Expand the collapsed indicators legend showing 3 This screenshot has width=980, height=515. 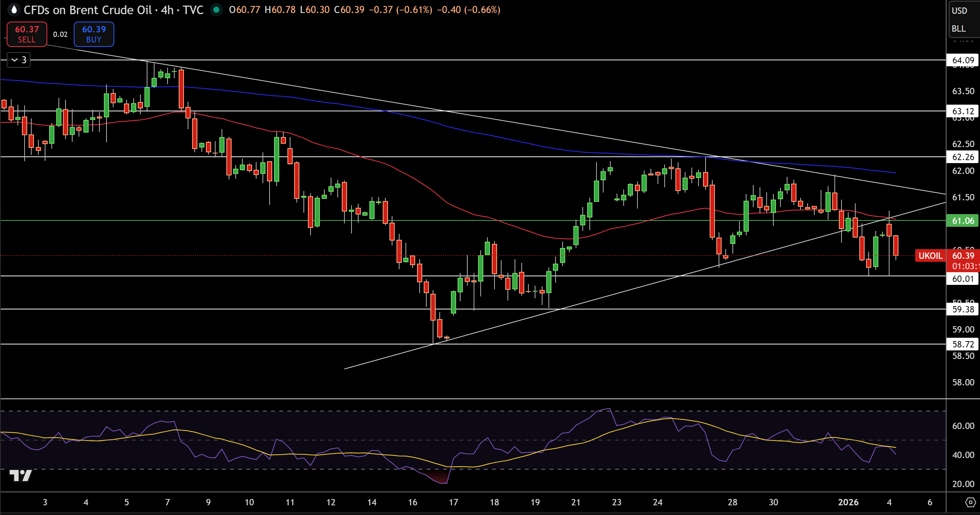click(x=19, y=60)
